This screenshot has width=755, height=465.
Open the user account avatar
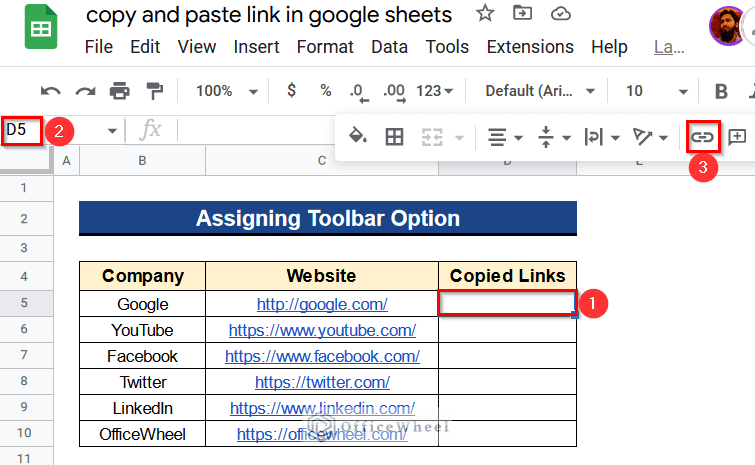click(727, 27)
